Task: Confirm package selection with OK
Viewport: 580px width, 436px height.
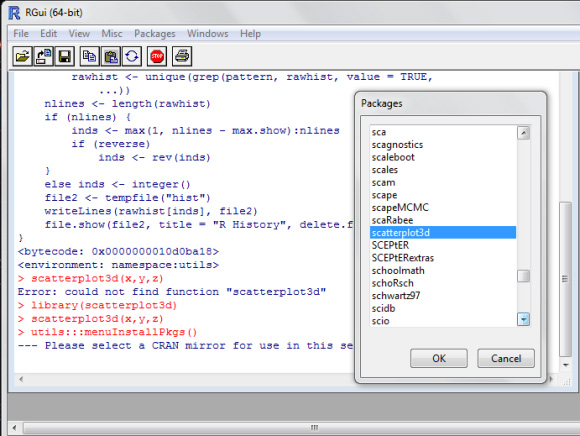Action: click(439, 358)
